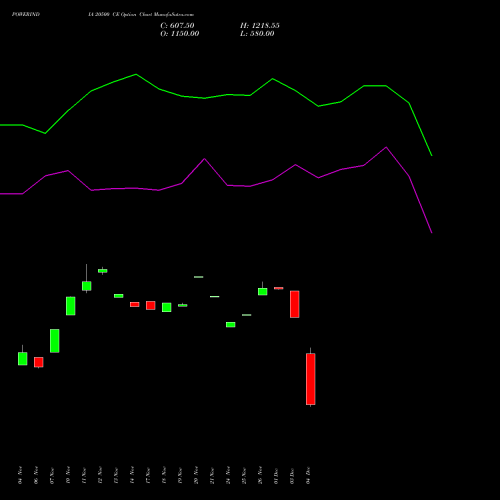This screenshot has height=500, width=500.
Task: Select the 03 Dec date label
Action: [292, 475]
